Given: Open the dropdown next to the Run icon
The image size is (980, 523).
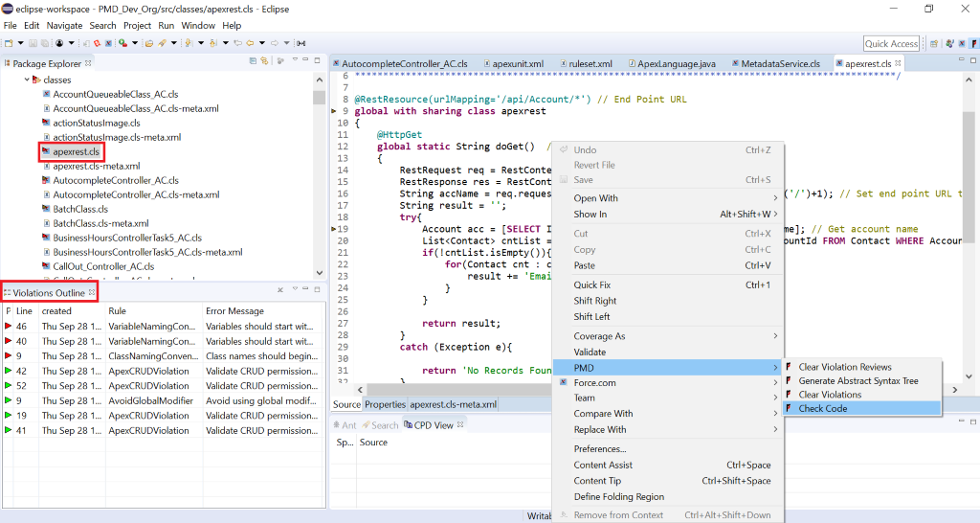Looking at the screenshot, I should [135, 43].
